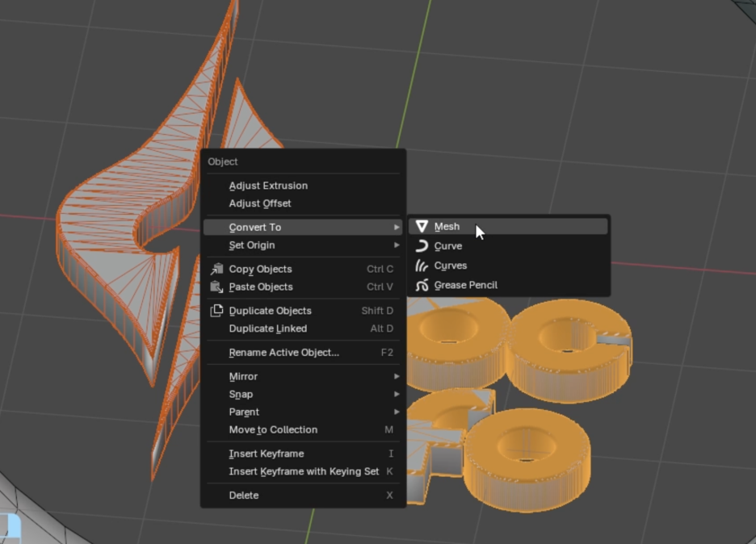Viewport: 756px width, 544px height.
Task: Choose Delete from the context menu
Action: coord(303,496)
